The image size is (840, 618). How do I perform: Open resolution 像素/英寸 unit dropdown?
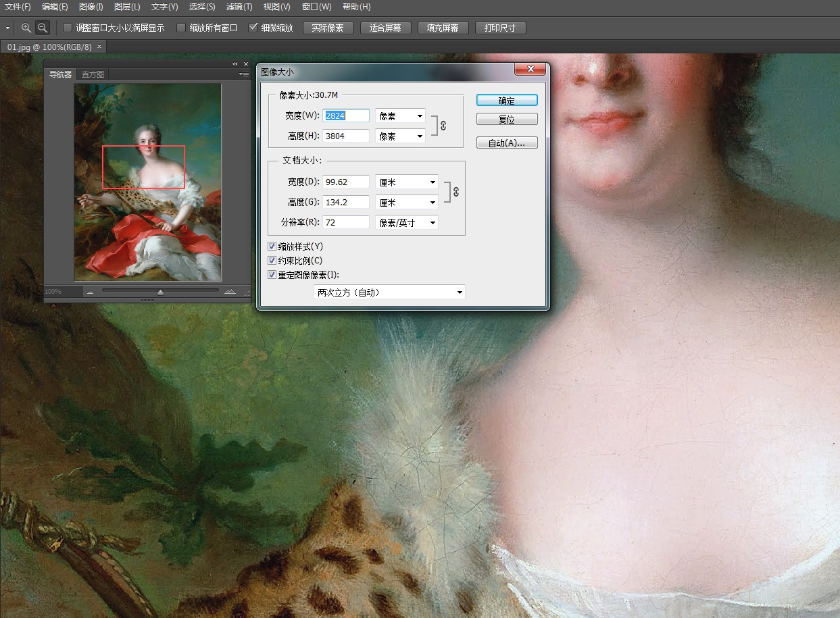[407, 223]
